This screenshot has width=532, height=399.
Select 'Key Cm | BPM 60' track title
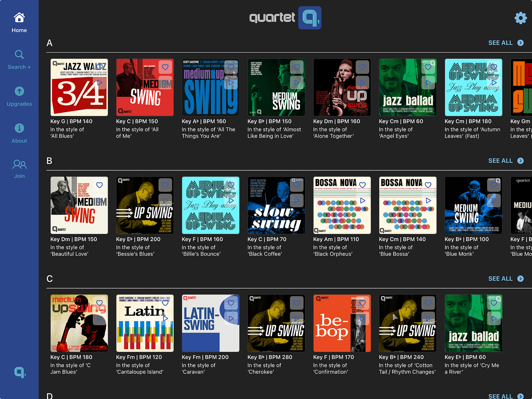coord(401,121)
